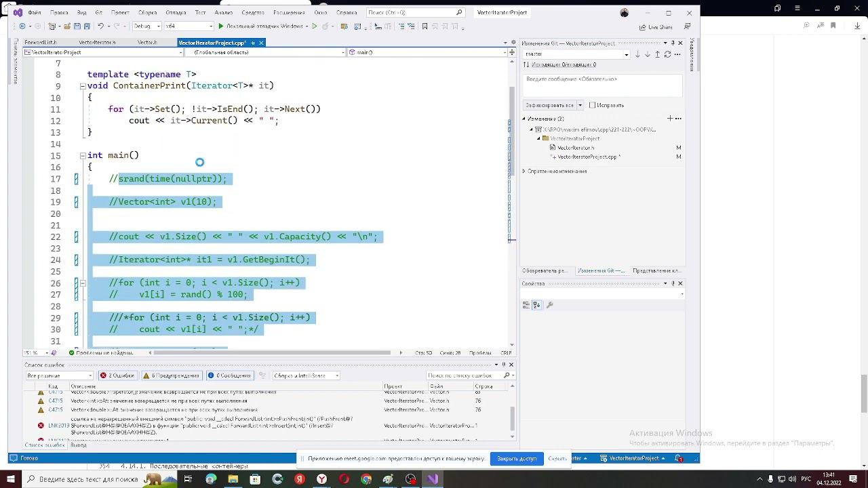Toggle the '2 Ошибки' errors filter
The width and height of the screenshot is (868, 488).
point(117,375)
